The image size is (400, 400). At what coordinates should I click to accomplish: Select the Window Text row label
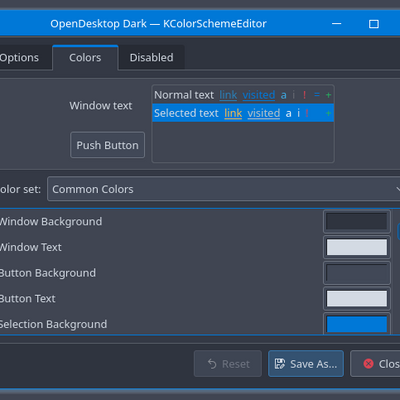click(31, 247)
